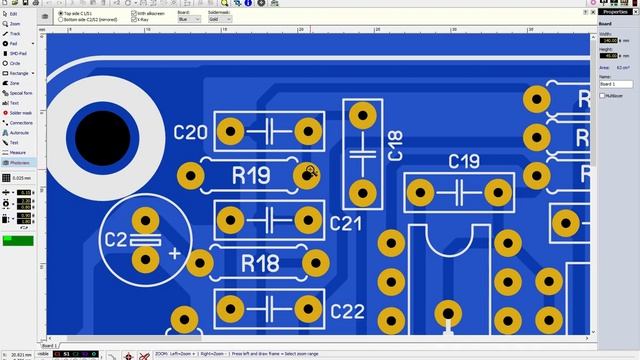Image resolution: width=640 pixels, height=360 pixels.
Task: Click the green layer indicator box
Action: pyautogui.click(x=18, y=240)
